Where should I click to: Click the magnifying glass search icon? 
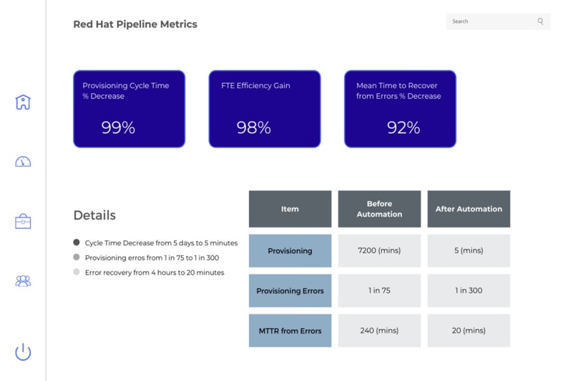(540, 22)
